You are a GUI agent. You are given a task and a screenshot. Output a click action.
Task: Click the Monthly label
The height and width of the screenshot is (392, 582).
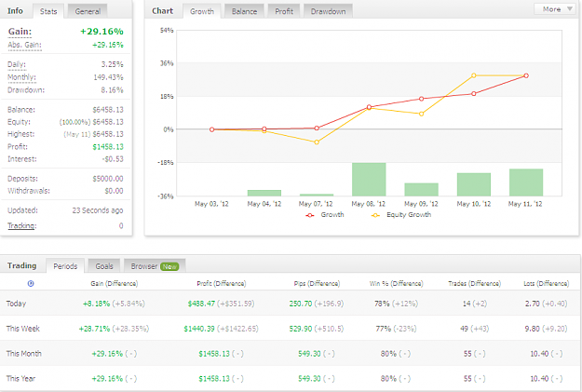(x=22, y=77)
